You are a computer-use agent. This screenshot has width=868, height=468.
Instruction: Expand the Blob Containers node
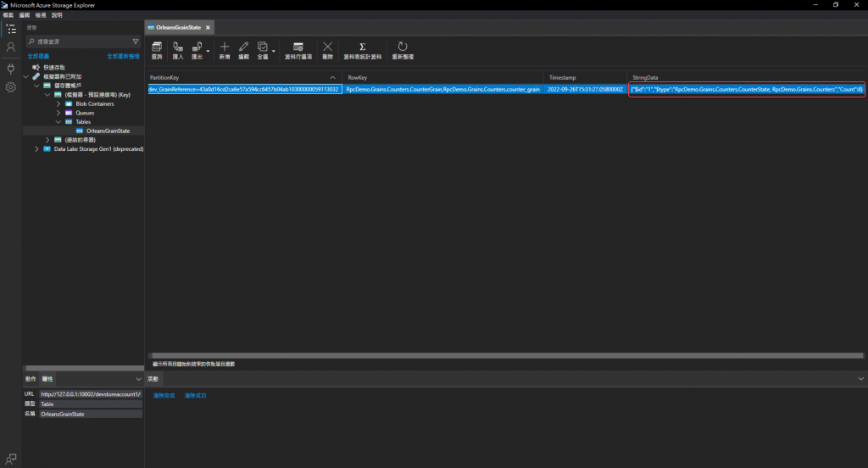pyautogui.click(x=58, y=103)
